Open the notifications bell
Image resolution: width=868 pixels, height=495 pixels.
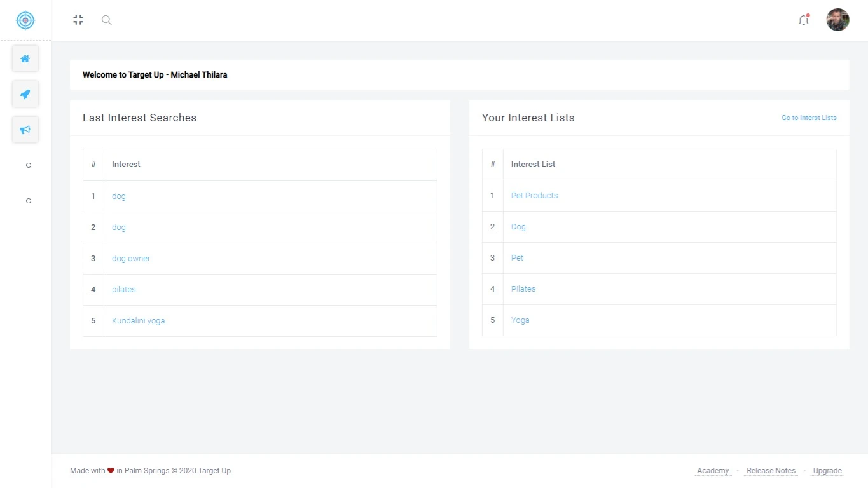[x=803, y=20]
